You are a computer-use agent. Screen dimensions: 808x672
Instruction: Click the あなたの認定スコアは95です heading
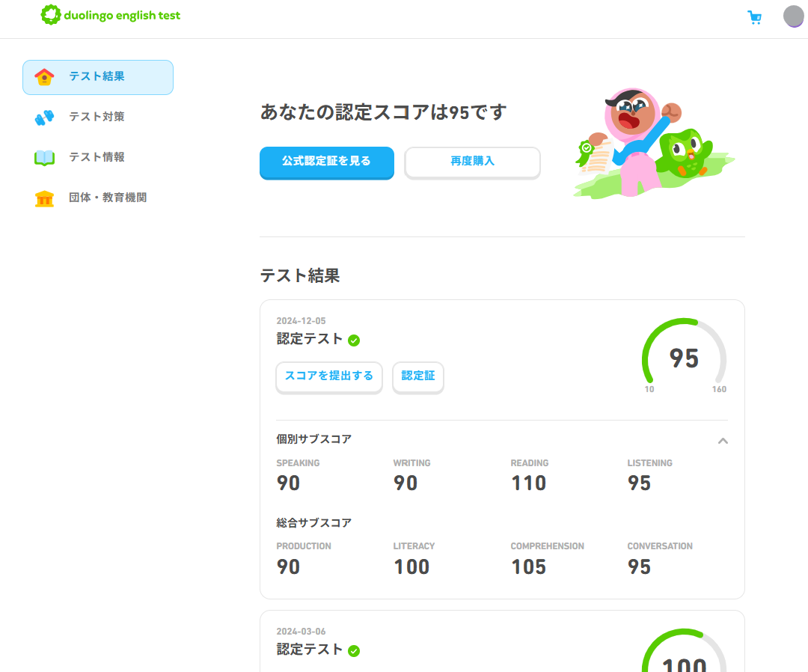[x=383, y=112]
